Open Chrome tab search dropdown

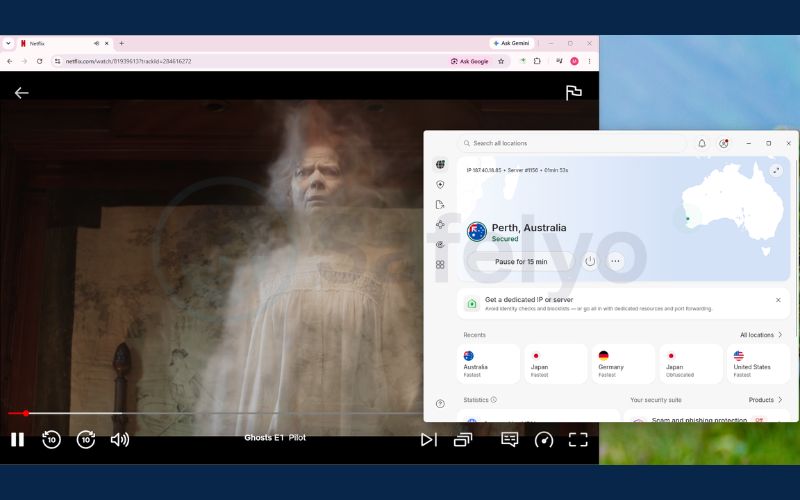coord(8,43)
